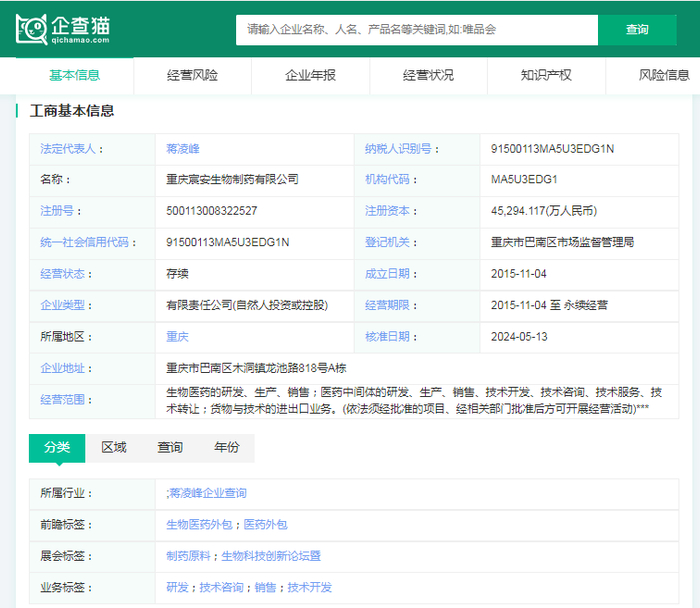Open legal representative 蒋凌峰 link
Viewport: 700px width, 608px height.
tap(183, 149)
